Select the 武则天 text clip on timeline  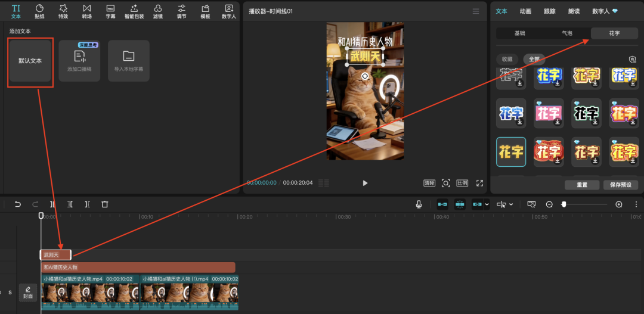pyautogui.click(x=55, y=255)
